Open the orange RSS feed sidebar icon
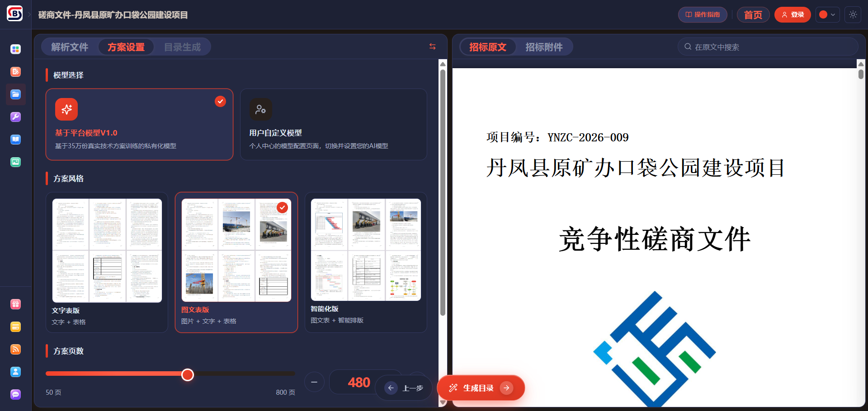 [16, 350]
